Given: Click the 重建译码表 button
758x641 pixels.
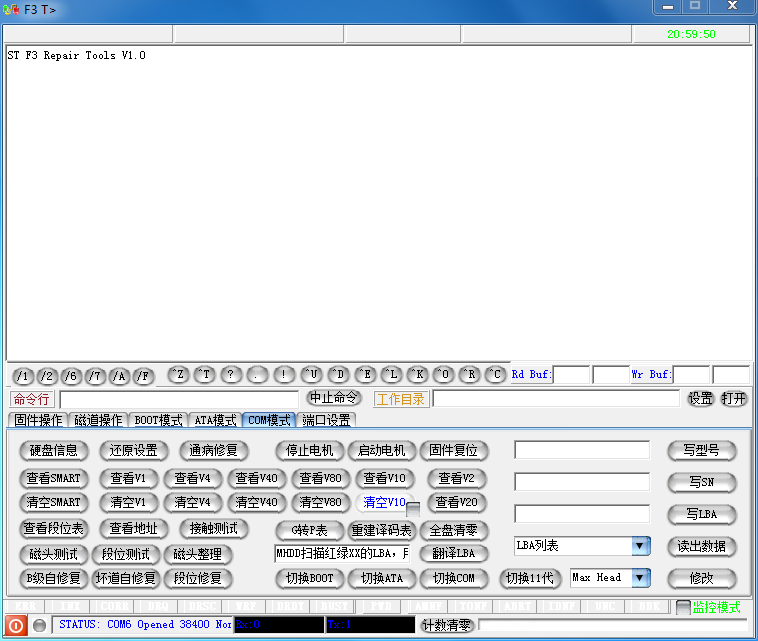Looking at the screenshot, I should click(381, 531).
